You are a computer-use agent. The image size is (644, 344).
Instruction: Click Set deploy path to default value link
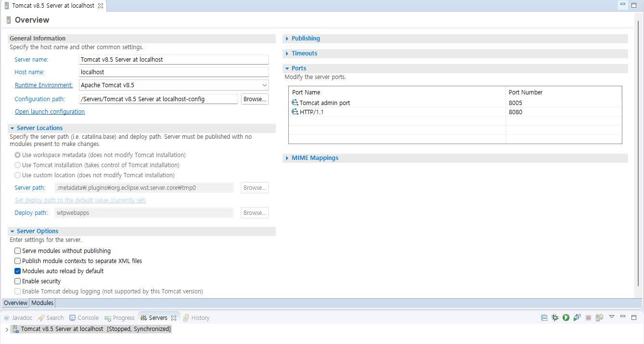pyautogui.click(x=80, y=200)
